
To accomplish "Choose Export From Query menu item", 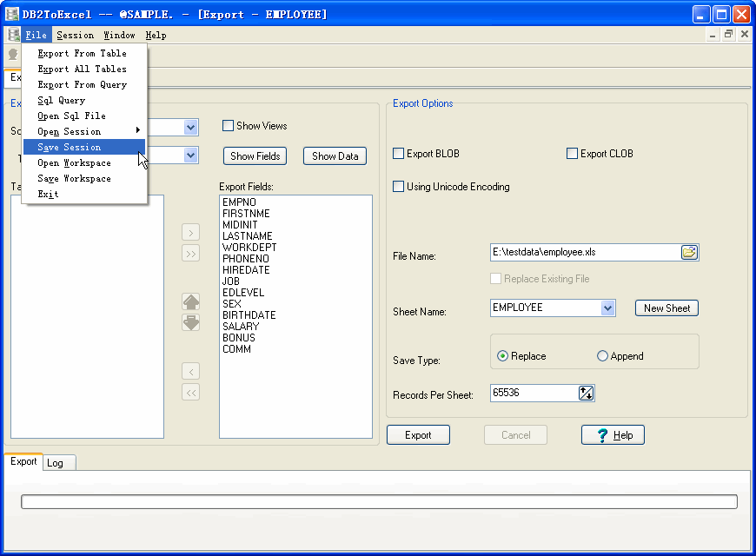I will point(84,85).
